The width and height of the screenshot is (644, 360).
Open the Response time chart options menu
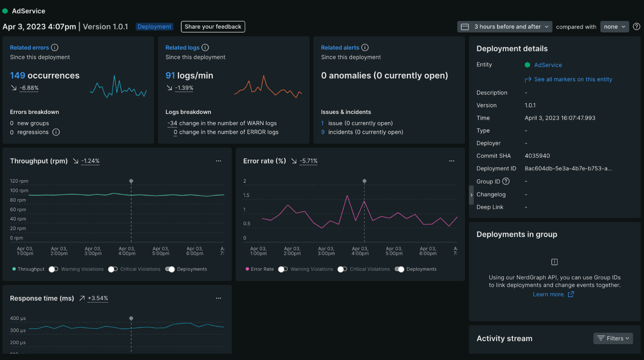(x=218, y=298)
